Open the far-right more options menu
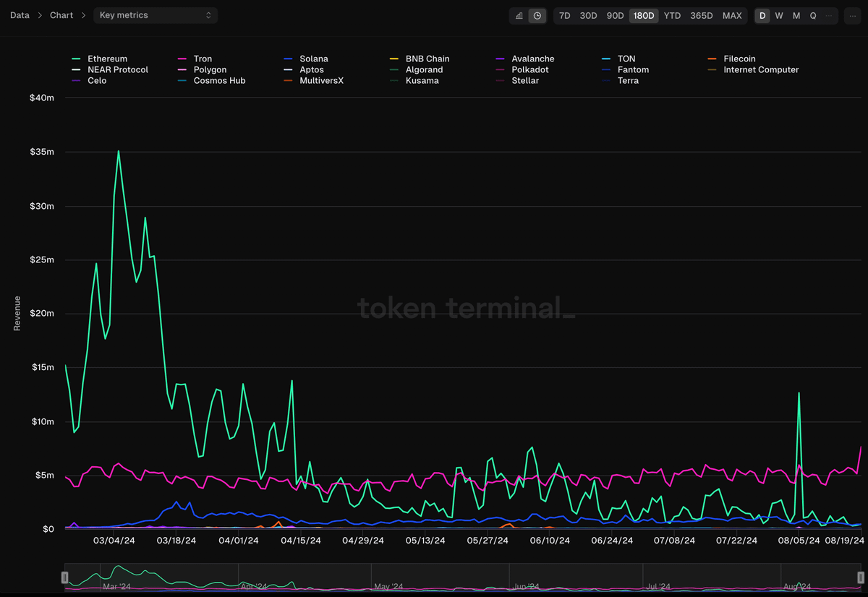Viewport: 868px width, 597px height. pyautogui.click(x=853, y=15)
